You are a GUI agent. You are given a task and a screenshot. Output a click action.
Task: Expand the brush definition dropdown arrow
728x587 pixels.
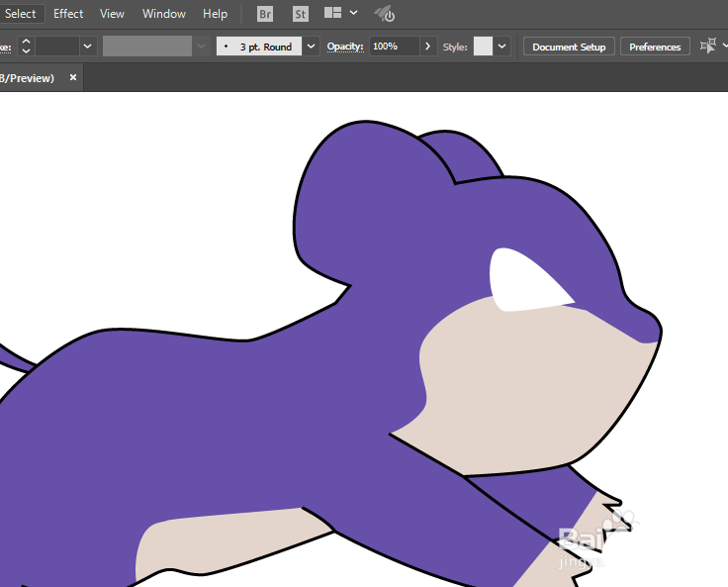[x=311, y=47]
